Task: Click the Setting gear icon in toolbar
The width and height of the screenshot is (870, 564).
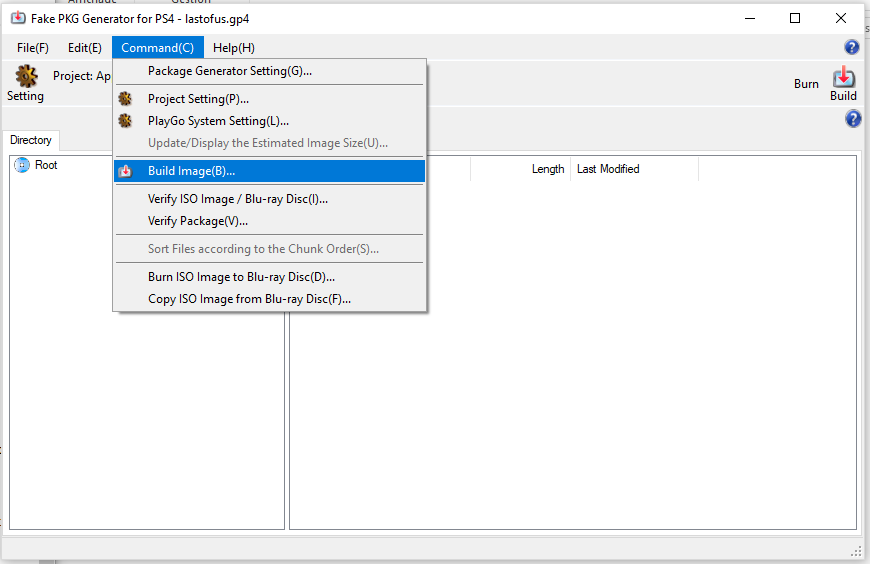Action: coord(26,76)
